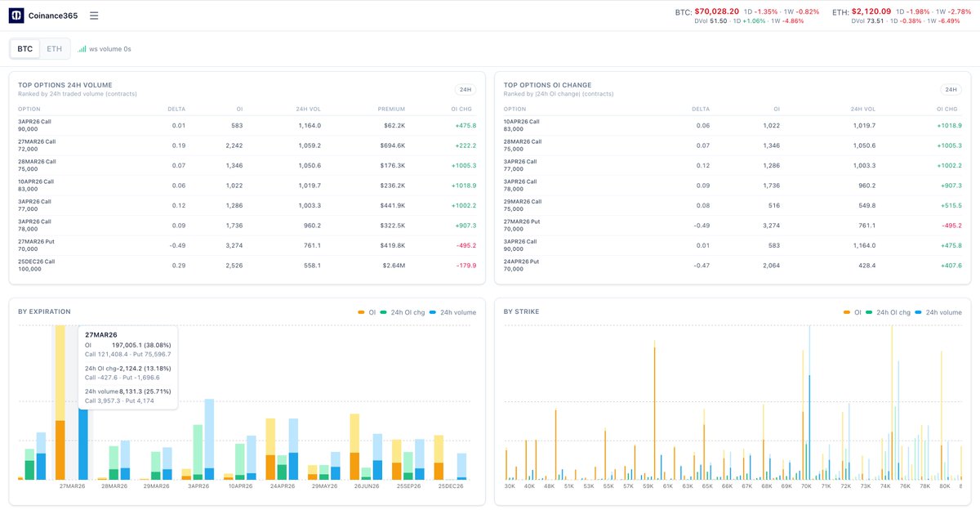Click the ETH price $2,120.09
The image size is (980, 528).
click(x=872, y=11)
